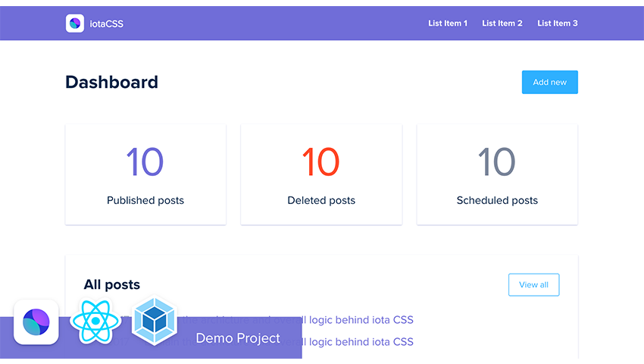Click the large iota logo in bottom banner

(36, 322)
